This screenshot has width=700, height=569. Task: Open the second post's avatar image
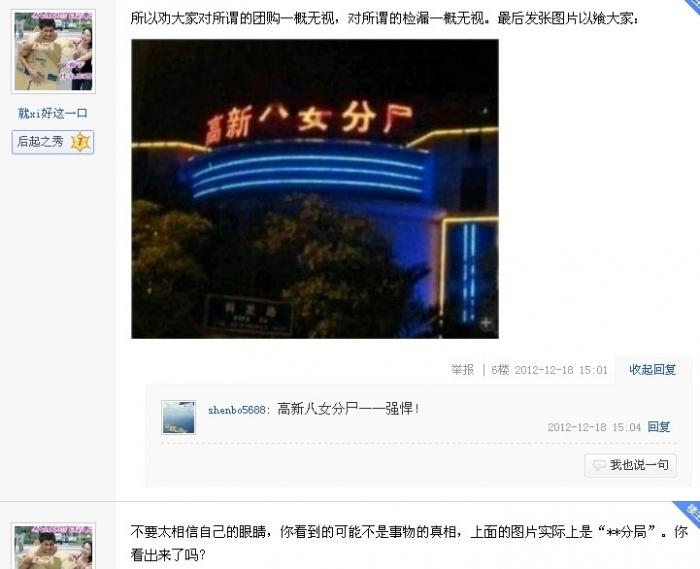(53, 546)
